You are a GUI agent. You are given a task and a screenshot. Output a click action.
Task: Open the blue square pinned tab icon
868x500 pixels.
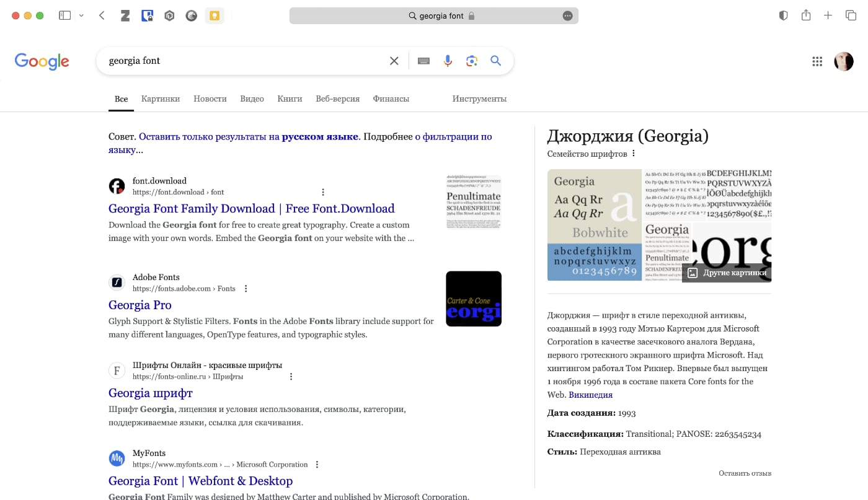pos(147,16)
